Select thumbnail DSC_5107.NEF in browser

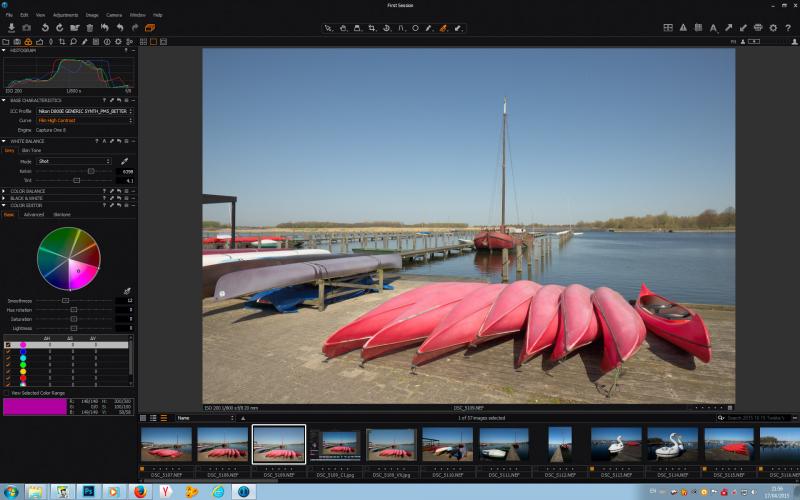166,444
